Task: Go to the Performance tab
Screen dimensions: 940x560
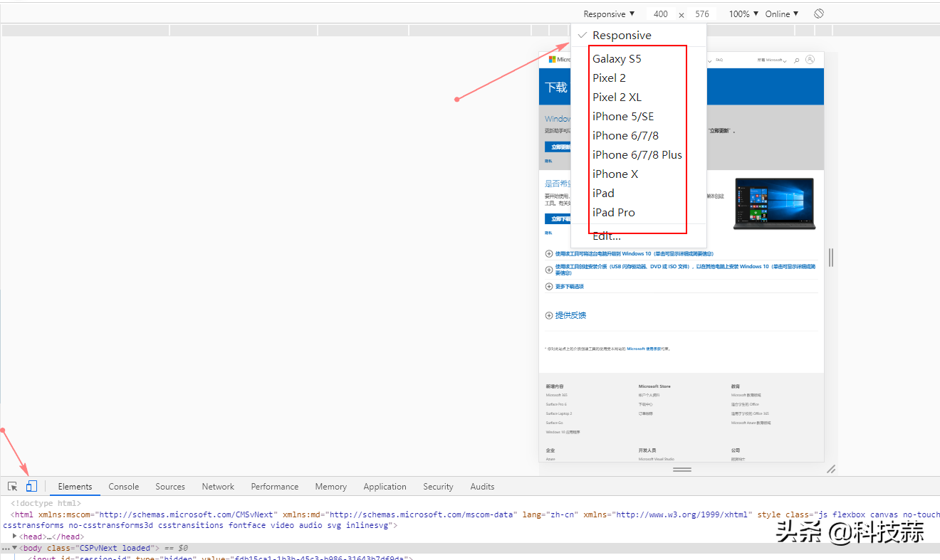Action: (275, 487)
